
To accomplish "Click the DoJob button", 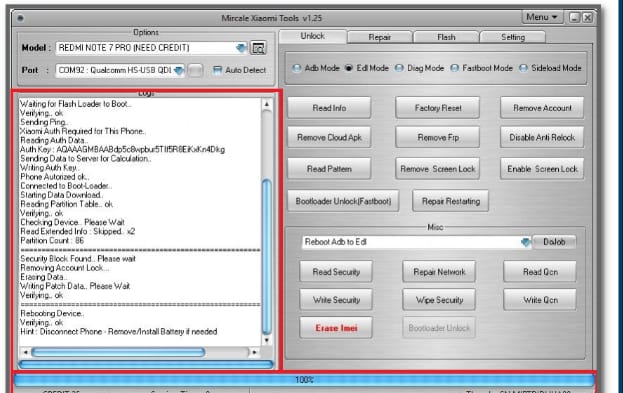I will [x=554, y=242].
